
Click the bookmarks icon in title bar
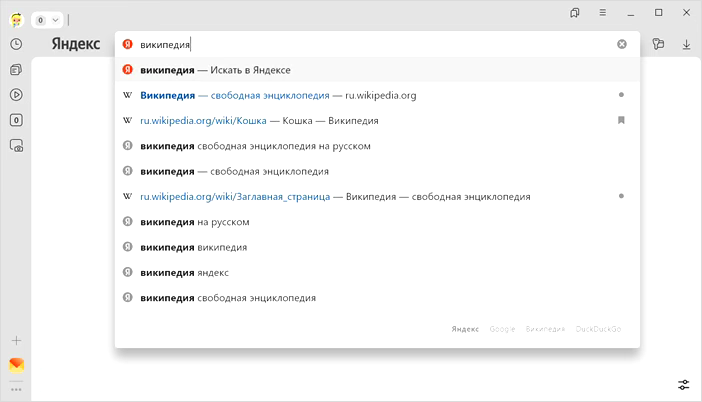coord(575,13)
